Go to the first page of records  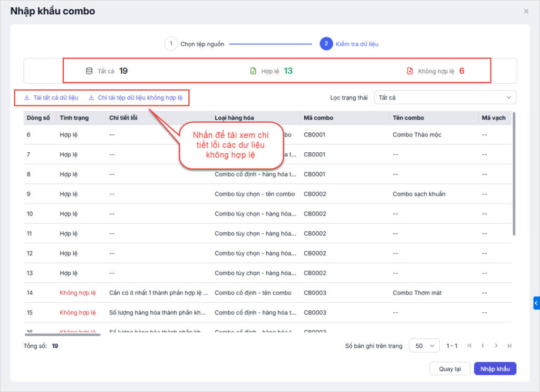[x=469, y=346]
